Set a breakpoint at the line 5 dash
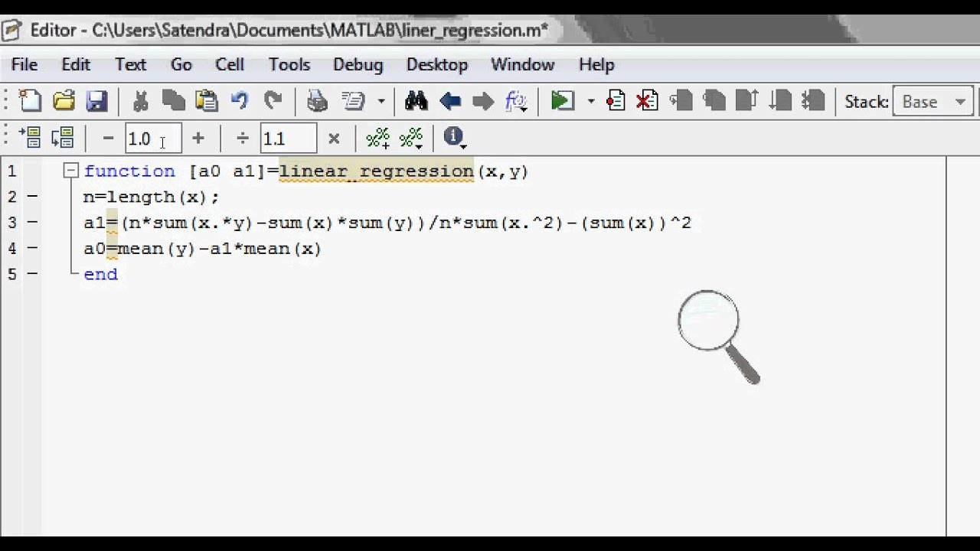This screenshot has height=551, width=980. pyautogui.click(x=32, y=274)
